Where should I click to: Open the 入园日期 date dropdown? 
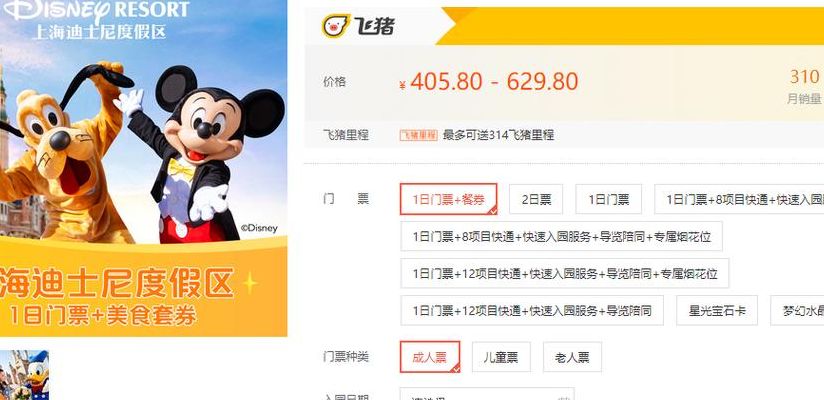(487, 395)
